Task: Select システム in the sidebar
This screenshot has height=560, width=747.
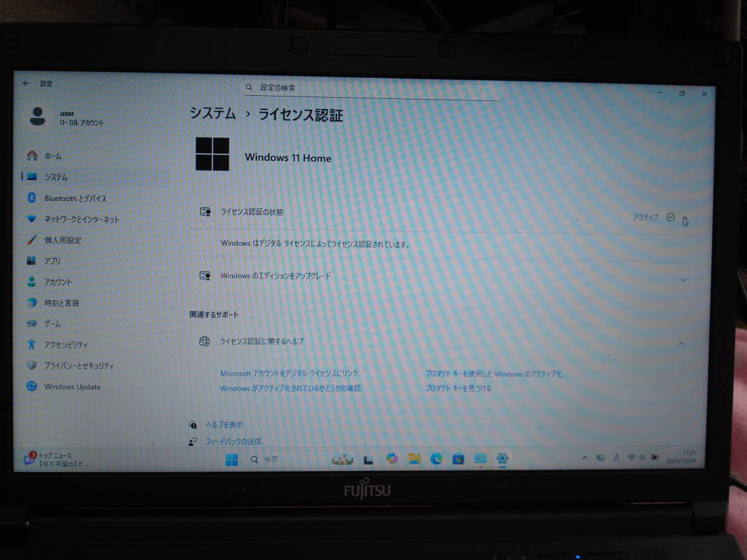Action: (95, 177)
